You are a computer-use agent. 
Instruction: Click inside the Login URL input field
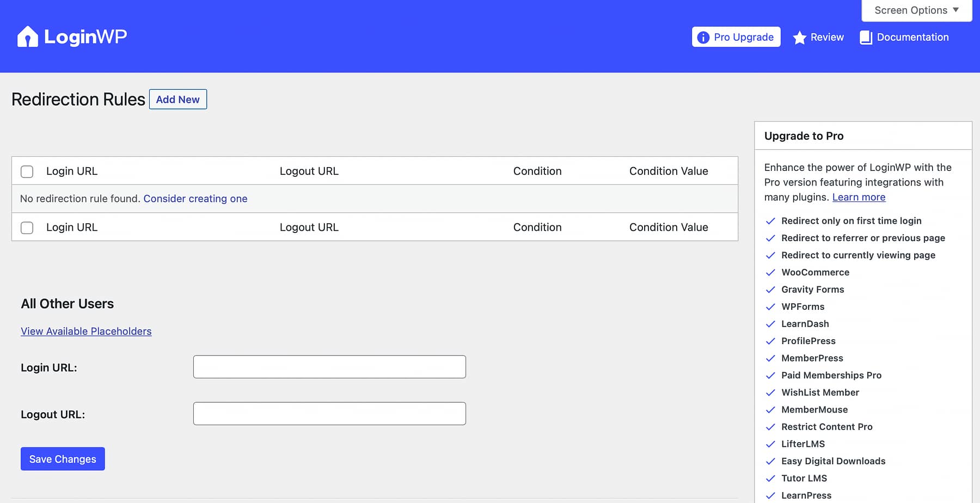pos(329,366)
